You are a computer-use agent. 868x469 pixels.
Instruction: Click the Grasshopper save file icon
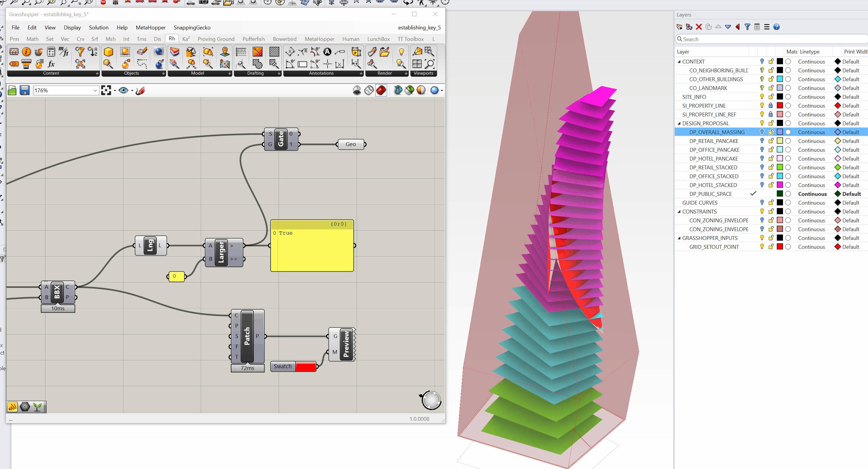click(x=25, y=90)
